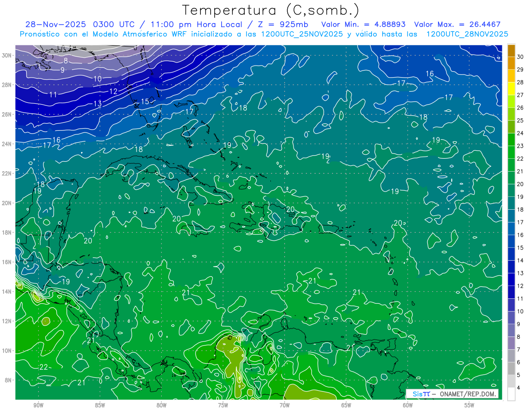
Task: Click the latitude axis label "14N"
Action: tap(7, 291)
